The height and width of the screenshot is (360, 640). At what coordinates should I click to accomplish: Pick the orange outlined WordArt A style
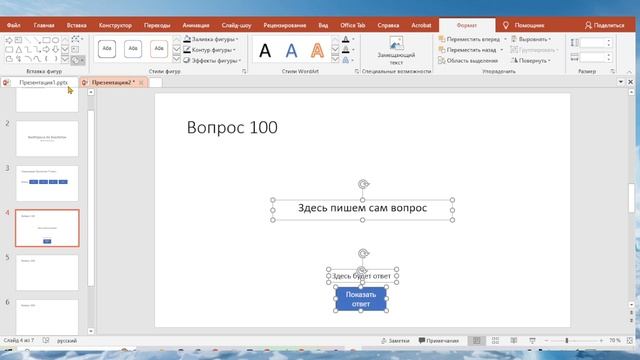pos(317,51)
